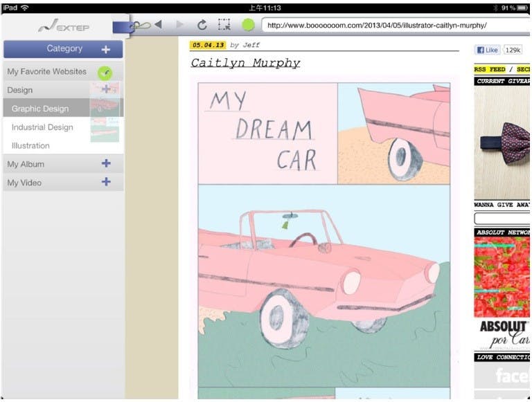Tap the battery indicator in status bar

(522, 8)
